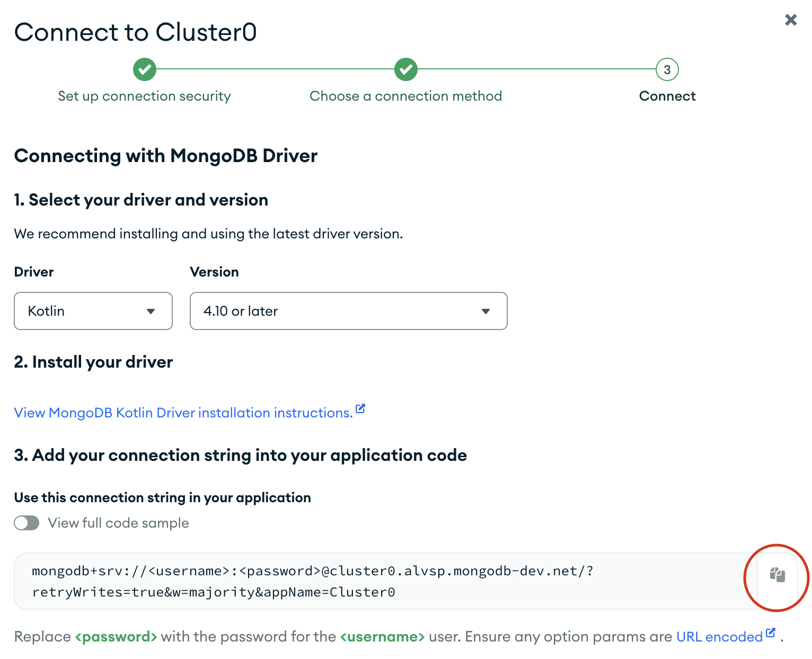This screenshot has width=812, height=659.
Task: Click the green checkmark for connection security step
Action: coord(144,69)
